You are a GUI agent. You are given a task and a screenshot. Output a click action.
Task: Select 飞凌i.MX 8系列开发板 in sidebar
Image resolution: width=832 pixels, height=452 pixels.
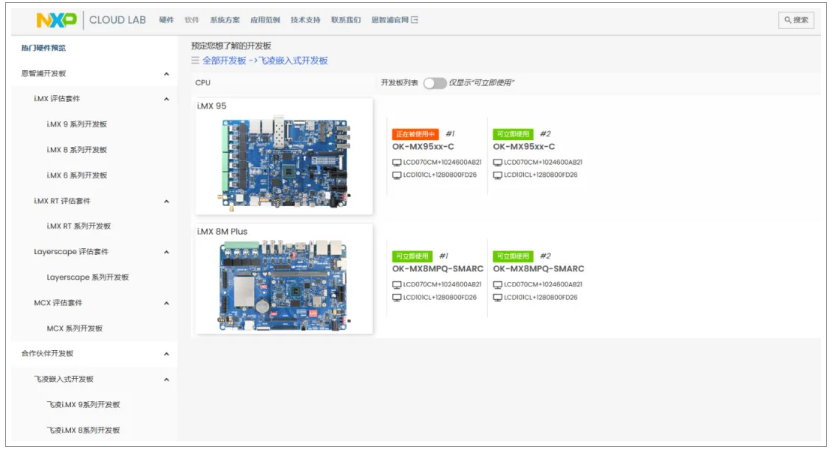(x=83, y=430)
